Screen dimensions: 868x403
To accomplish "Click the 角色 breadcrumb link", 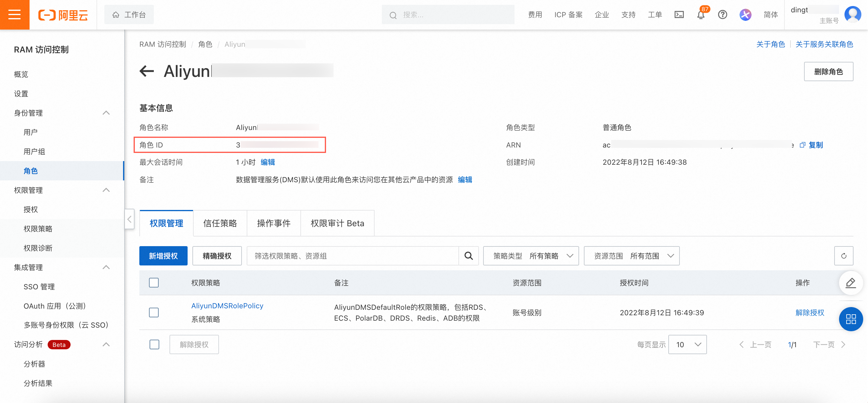I will [205, 44].
